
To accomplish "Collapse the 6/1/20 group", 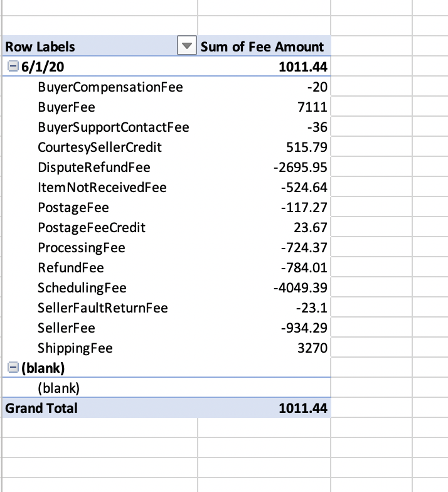I will click(x=11, y=67).
